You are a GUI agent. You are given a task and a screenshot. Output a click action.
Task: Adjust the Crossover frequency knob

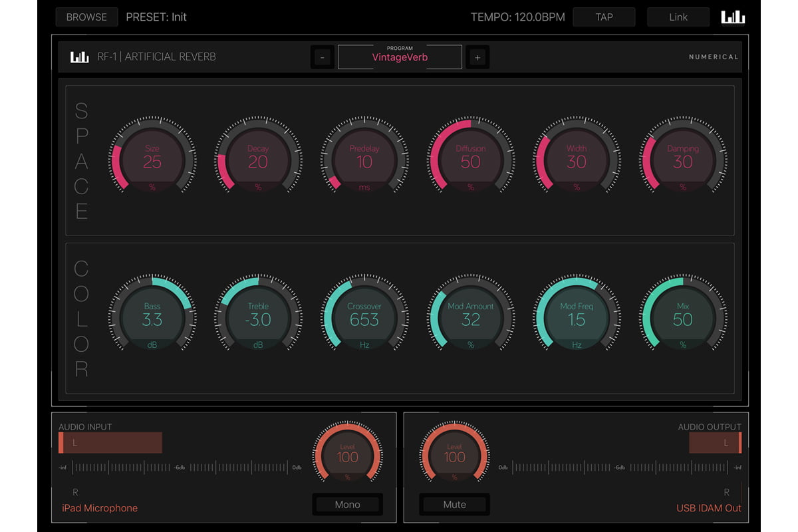click(x=364, y=315)
